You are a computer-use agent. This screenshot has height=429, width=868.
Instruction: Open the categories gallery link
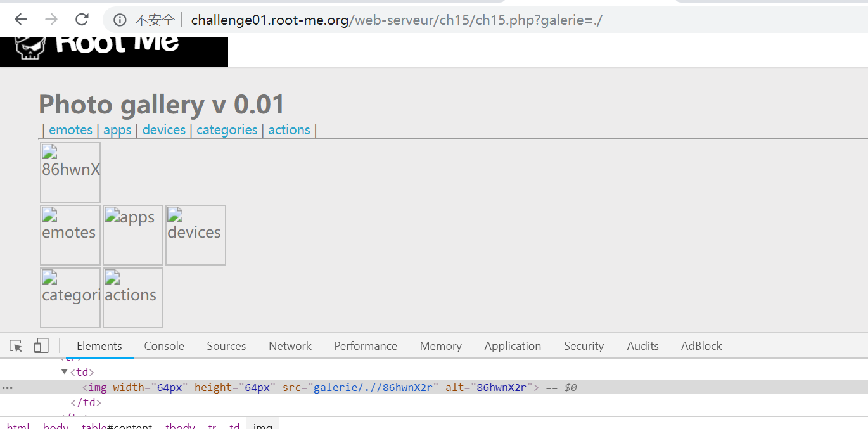(x=227, y=130)
